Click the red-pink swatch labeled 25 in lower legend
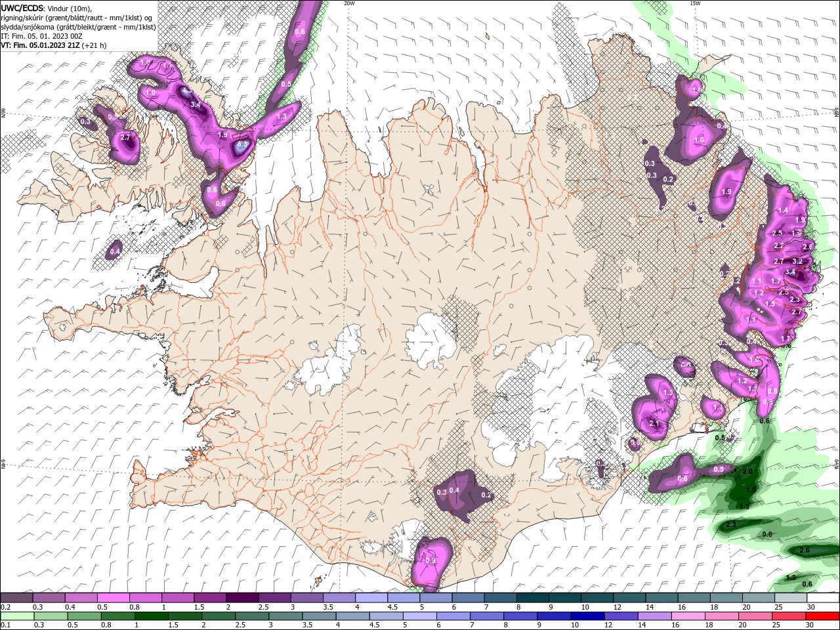The image size is (840, 630). 789,616
